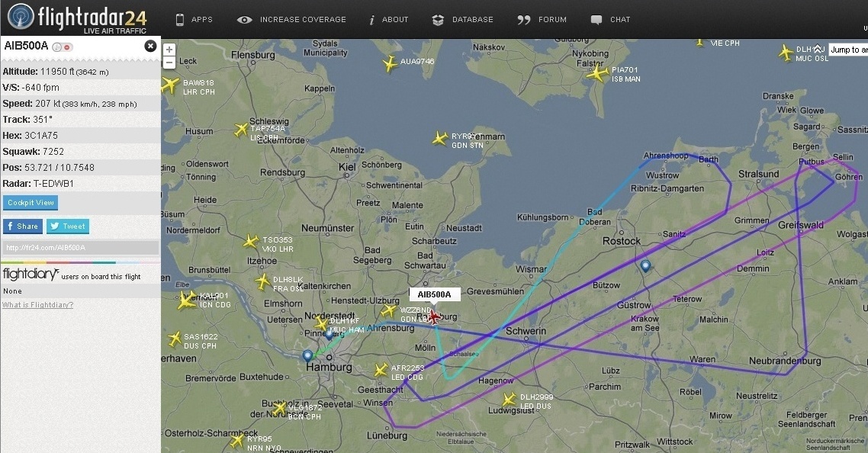Close the AIB500A flight info panel
This screenshot has width=868, height=453.
click(150, 46)
